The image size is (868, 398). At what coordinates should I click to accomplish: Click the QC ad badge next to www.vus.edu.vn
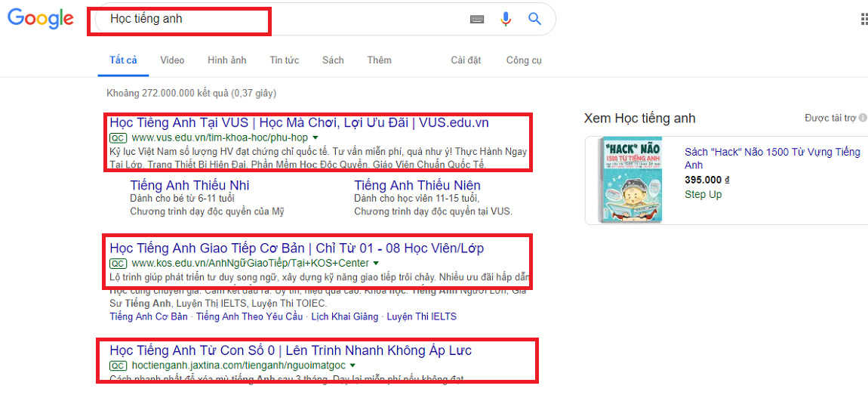[118, 137]
